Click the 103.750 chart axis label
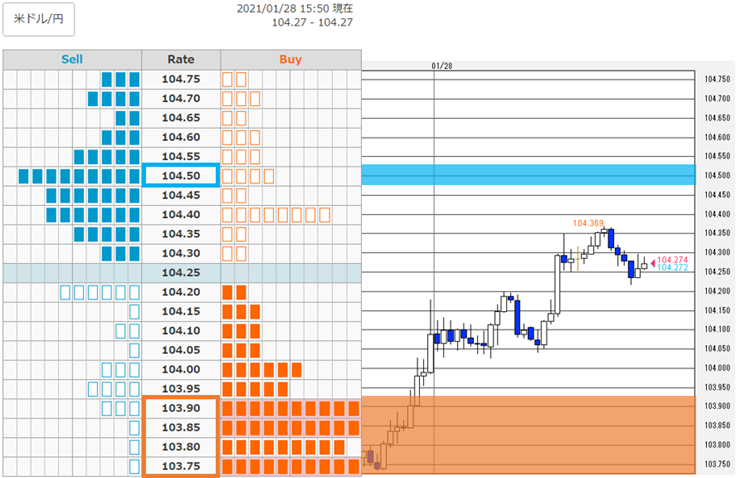The height and width of the screenshot is (478, 736). point(717,464)
